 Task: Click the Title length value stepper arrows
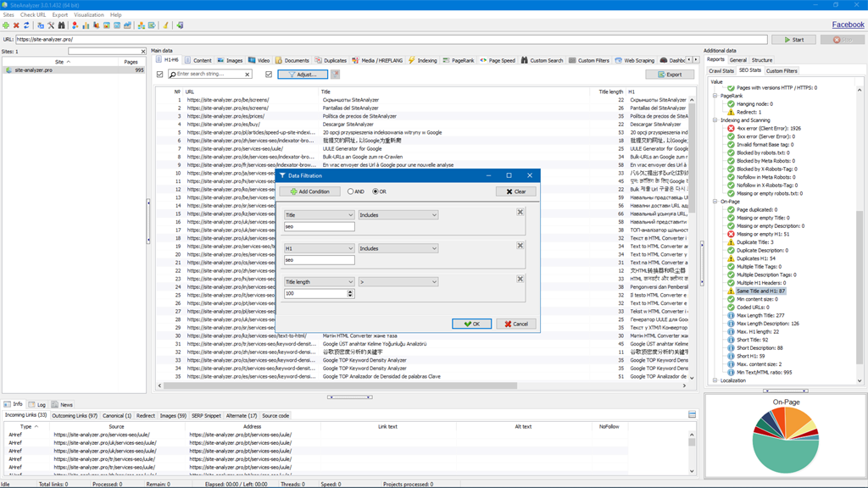tap(350, 293)
